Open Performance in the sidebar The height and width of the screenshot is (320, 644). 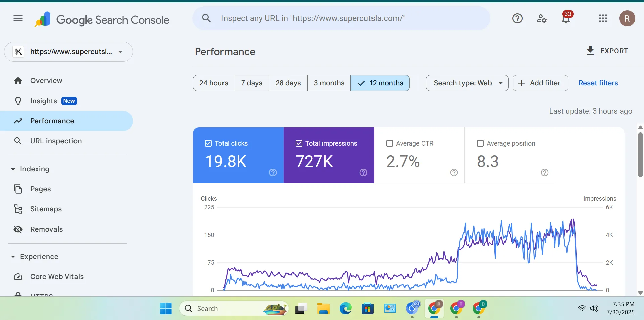click(66, 121)
